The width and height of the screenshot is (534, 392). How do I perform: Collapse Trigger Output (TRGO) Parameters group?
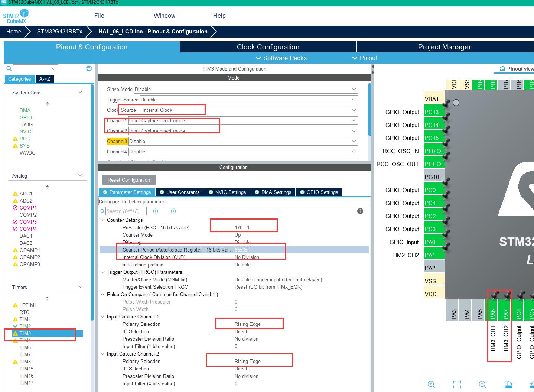point(102,272)
